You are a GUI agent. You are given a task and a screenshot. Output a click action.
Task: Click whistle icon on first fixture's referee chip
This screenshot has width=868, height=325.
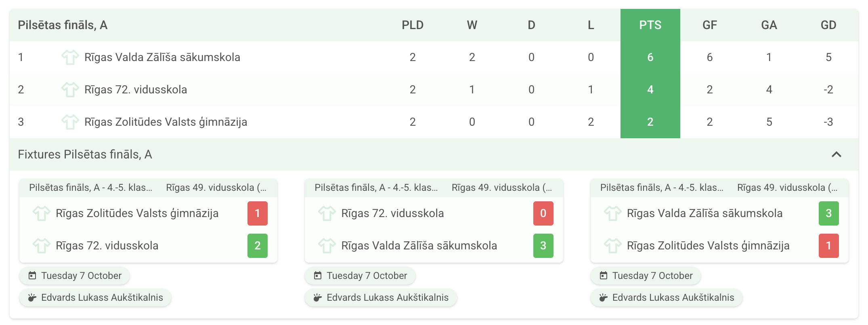point(32,298)
